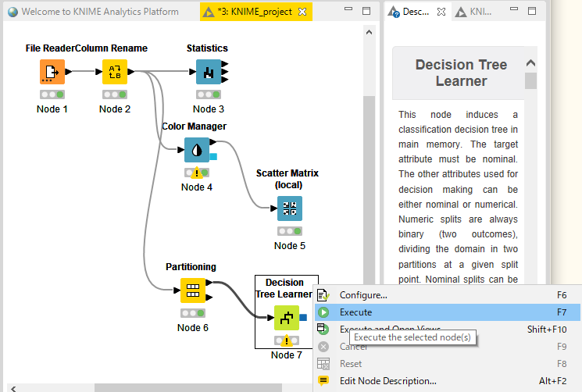The image size is (582, 392).
Task: Click the Node 6 label text
Action: 193,328
